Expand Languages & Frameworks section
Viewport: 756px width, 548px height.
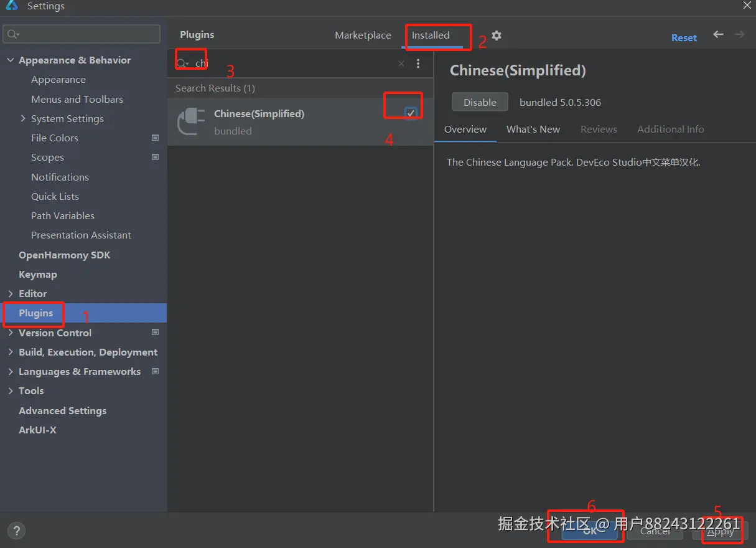click(10, 371)
